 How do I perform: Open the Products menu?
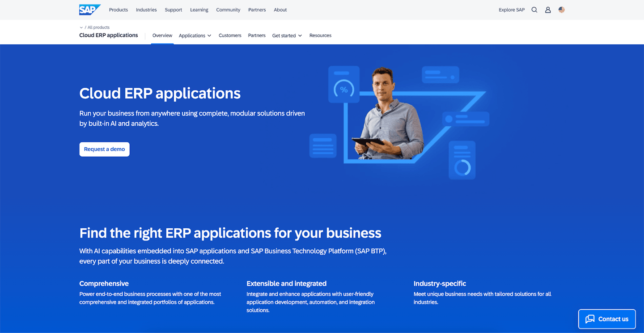(x=119, y=10)
